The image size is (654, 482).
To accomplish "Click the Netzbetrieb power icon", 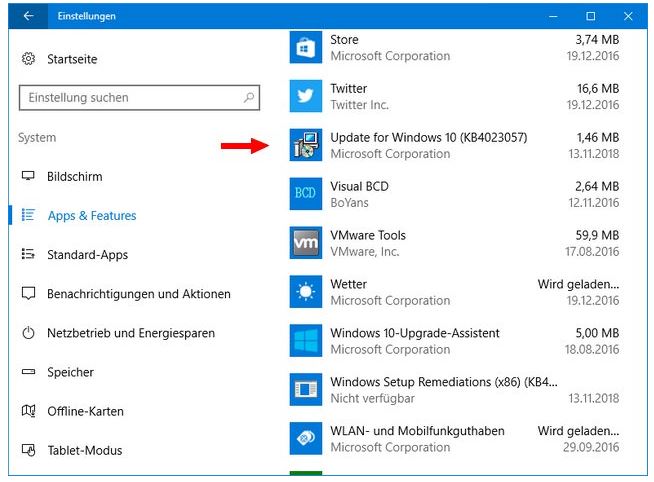I will (28, 333).
